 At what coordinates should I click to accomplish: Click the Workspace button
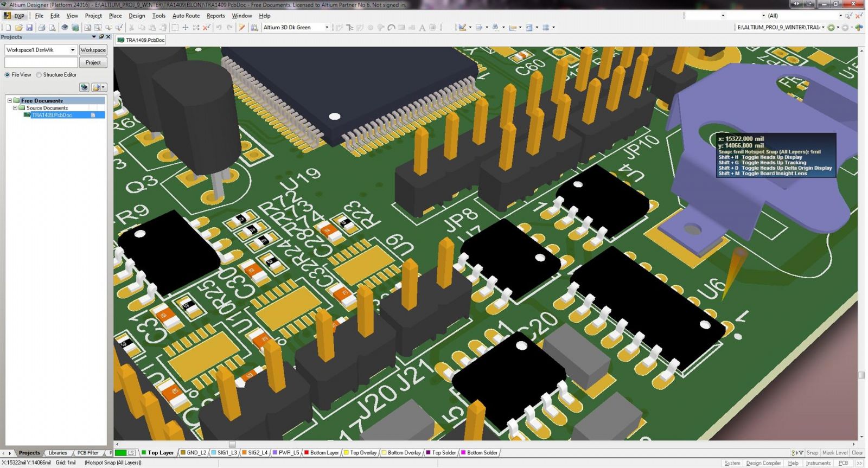click(x=93, y=50)
